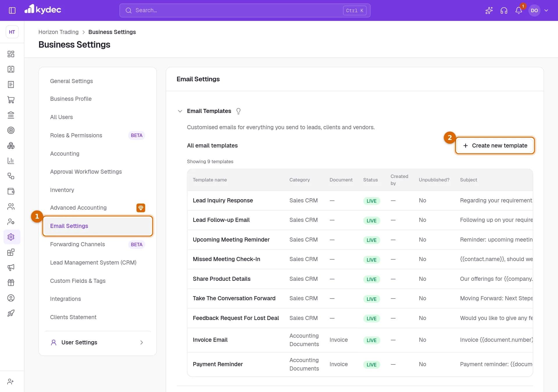Click Create new template button
This screenshot has width=558, height=392.
click(495, 145)
